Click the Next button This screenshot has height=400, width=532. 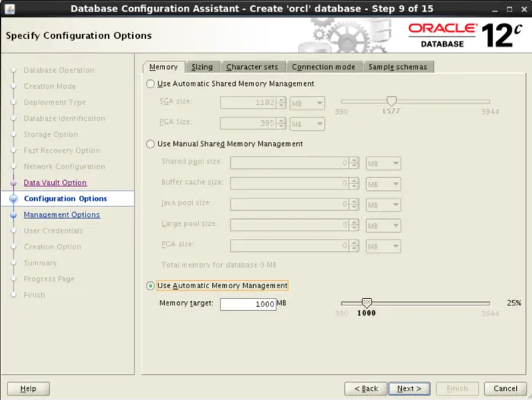click(x=409, y=389)
